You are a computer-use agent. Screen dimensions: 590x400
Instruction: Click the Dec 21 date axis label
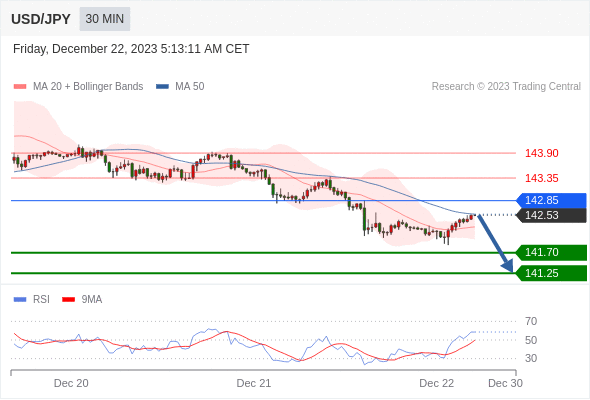tap(254, 383)
